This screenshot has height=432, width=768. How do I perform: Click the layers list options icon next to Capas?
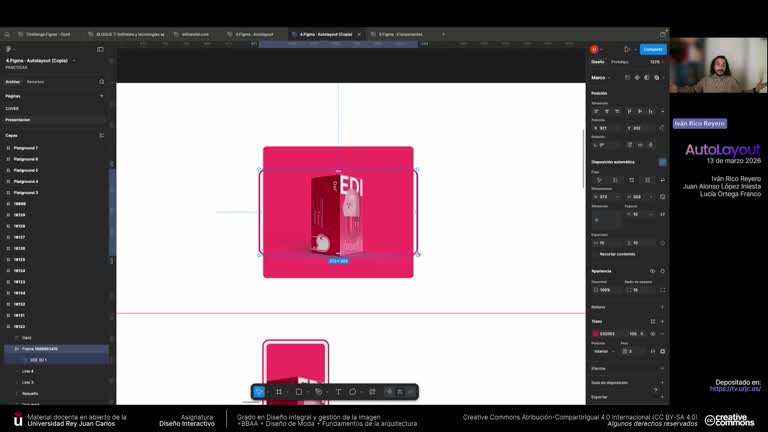(101, 136)
